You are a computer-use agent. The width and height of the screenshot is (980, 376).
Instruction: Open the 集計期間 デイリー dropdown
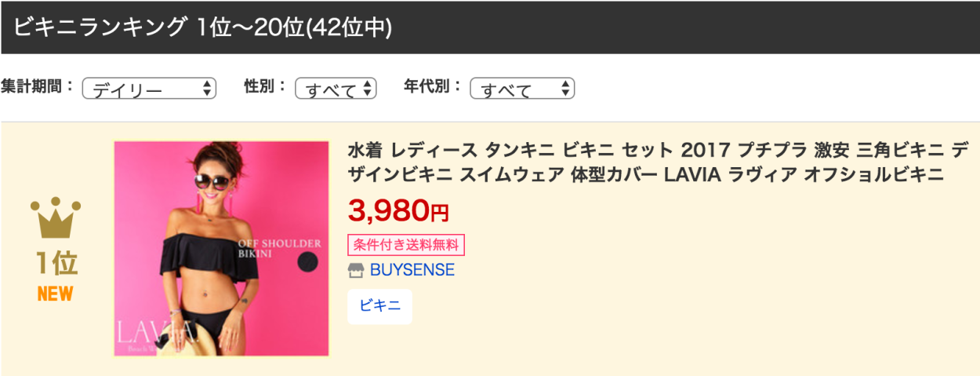click(149, 89)
